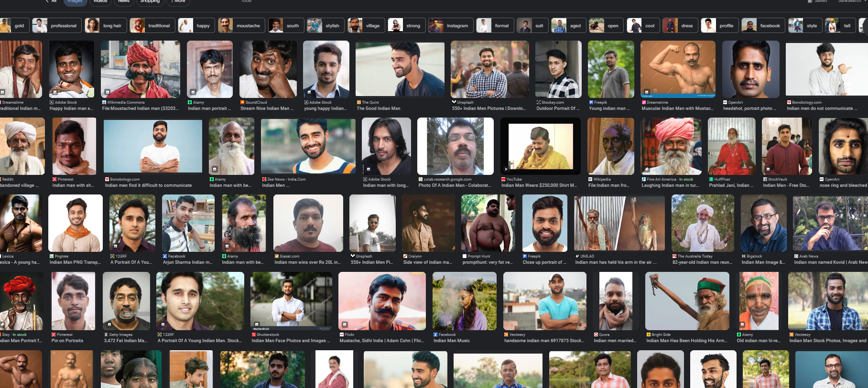
Task: Apply the 'profile' filter chip
Action: pyautogui.click(x=719, y=26)
